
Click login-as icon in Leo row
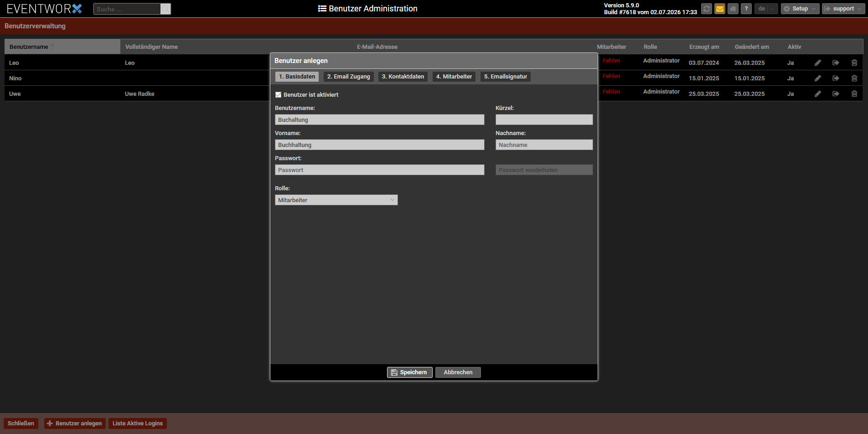[x=836, y=63]
